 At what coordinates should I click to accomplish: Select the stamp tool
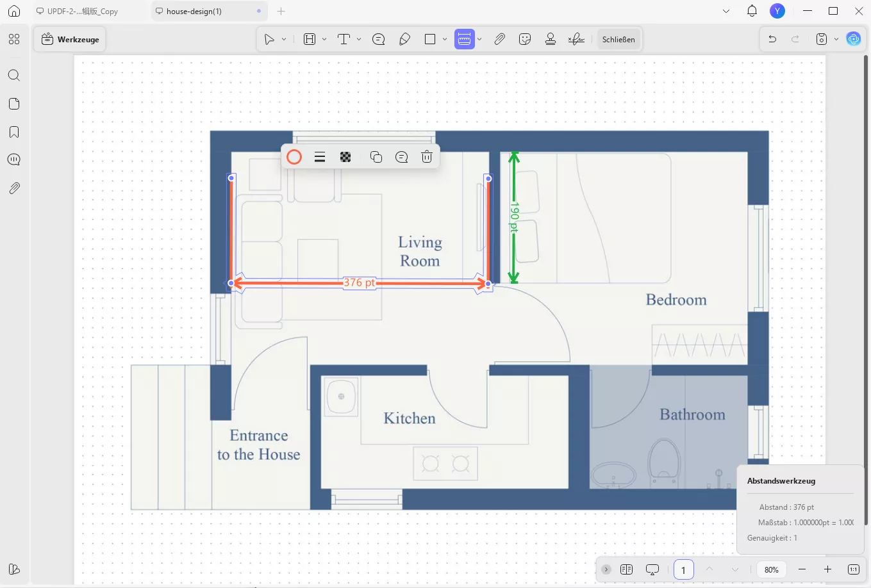point(550,39)
